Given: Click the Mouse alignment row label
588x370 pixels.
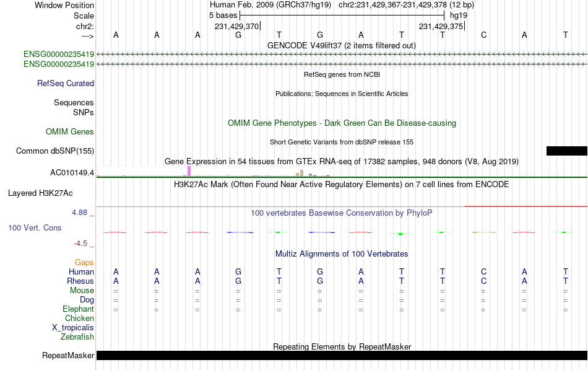Looking at the screenshot, I should click(82, 291).
